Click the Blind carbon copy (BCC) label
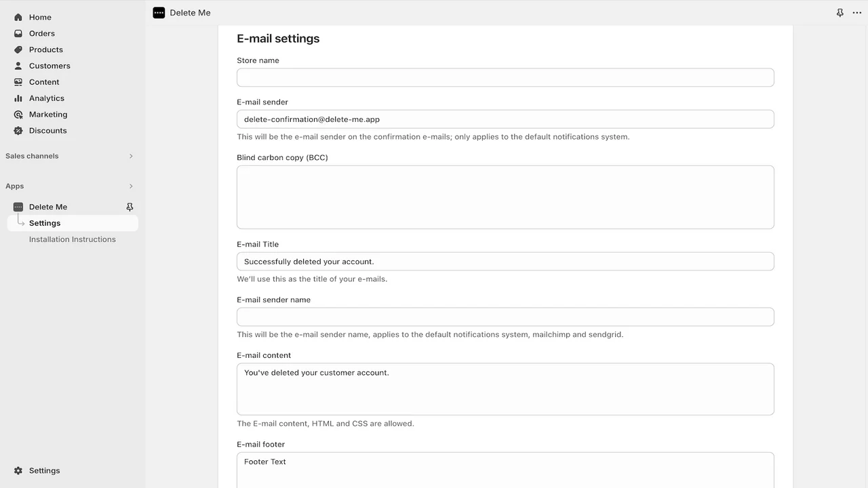The height and width of the screenshot is (488, 868). (x=282, y=157)
